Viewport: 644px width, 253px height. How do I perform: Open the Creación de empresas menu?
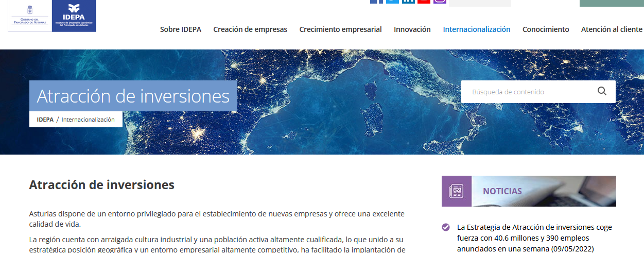click(x=250, y=29)
